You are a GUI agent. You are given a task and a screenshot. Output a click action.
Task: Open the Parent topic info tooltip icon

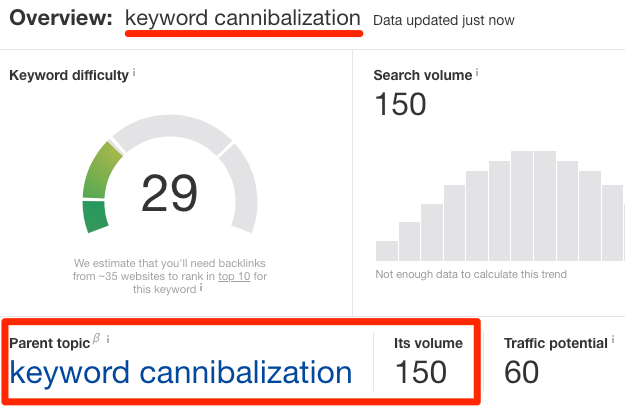[108, 340]
